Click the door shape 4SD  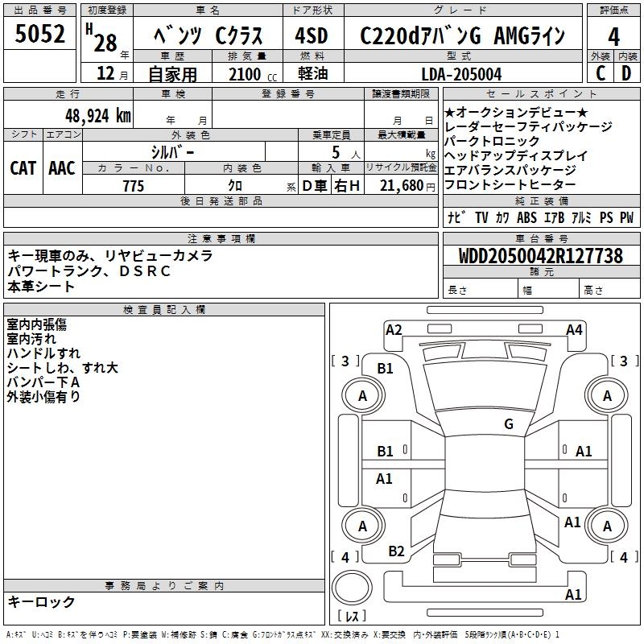pos(312,35)
